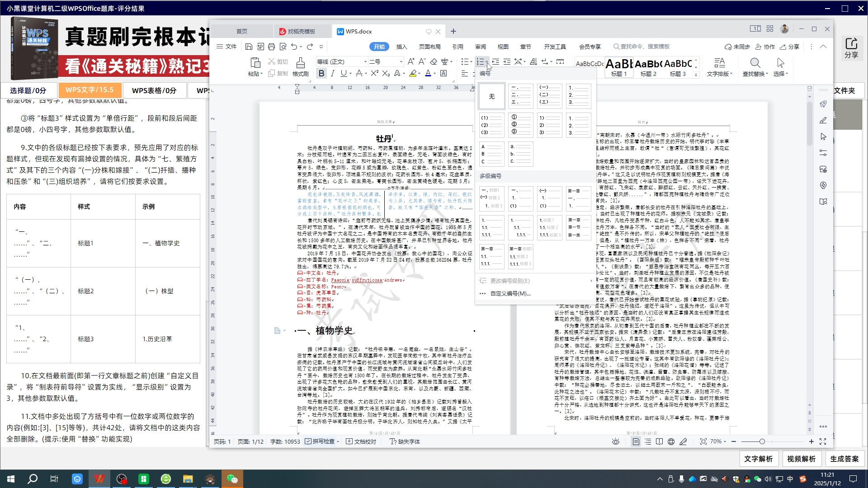Click the sort (A-Z) icon
Screen dimensions: 868x488
[533, 61]
